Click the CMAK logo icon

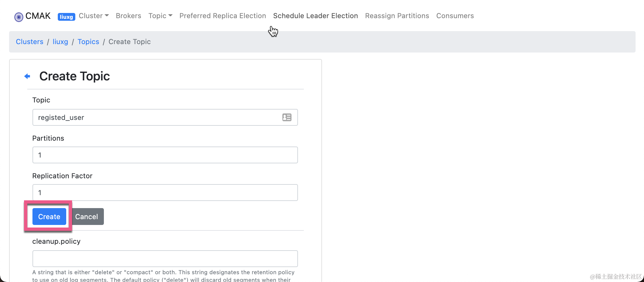[19, 17]
